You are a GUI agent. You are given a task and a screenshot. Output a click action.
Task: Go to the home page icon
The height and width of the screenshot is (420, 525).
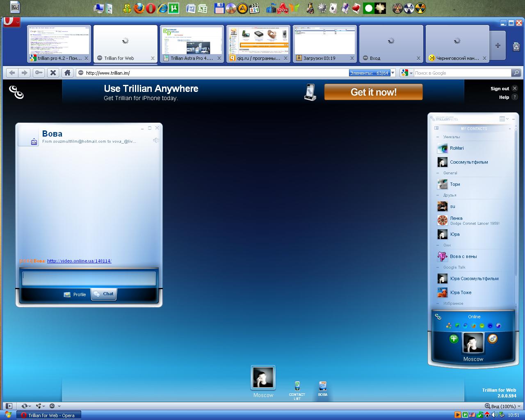(x=67, y=73)
